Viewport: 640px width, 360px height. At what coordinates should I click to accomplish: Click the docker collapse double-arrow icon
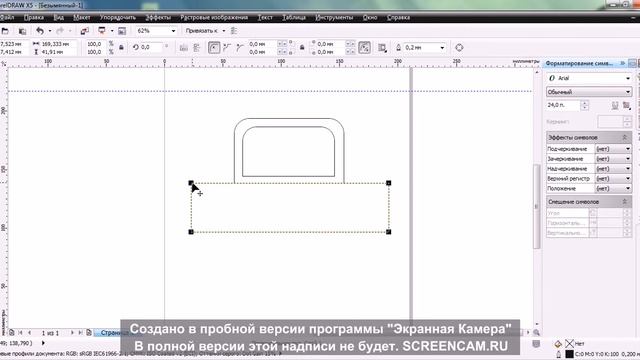pos(622,63)
